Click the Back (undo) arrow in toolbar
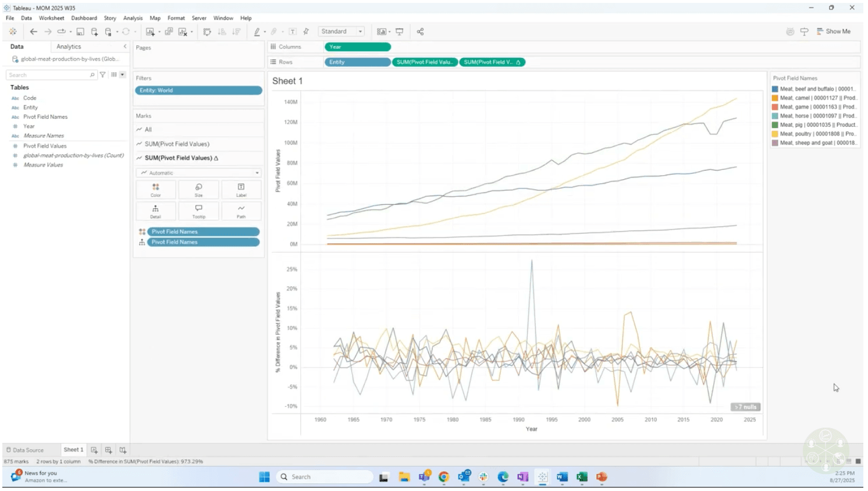The image size is (868, 491). pyautogui.click(x=33, y=32)
